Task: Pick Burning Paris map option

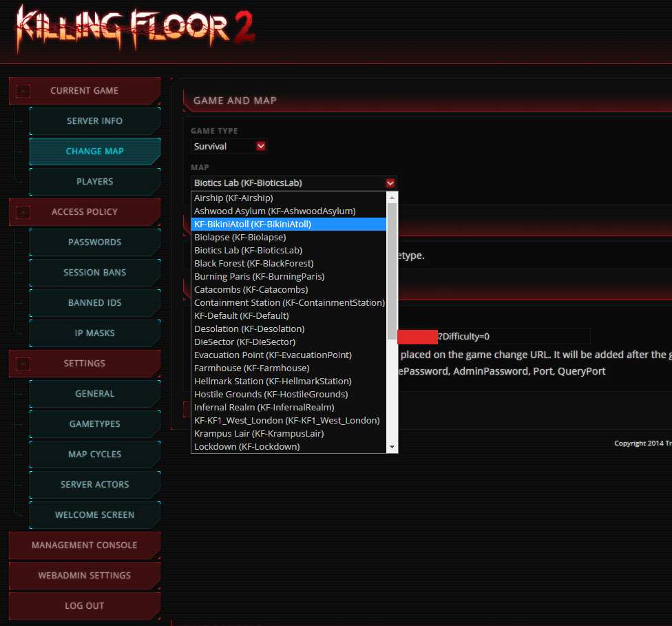Action: [x=288, y=277]
